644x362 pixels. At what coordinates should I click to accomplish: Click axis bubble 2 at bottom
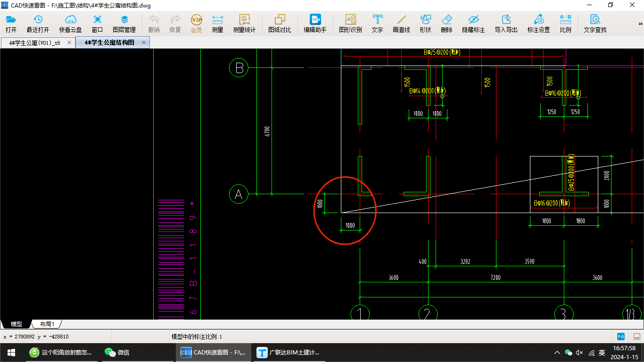[428, 313]
